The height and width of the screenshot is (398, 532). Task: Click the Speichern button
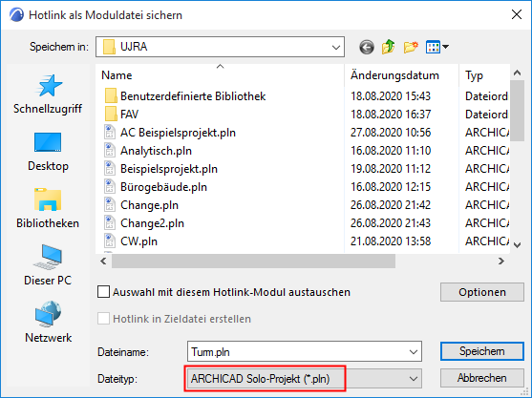(x=482, y=351)
